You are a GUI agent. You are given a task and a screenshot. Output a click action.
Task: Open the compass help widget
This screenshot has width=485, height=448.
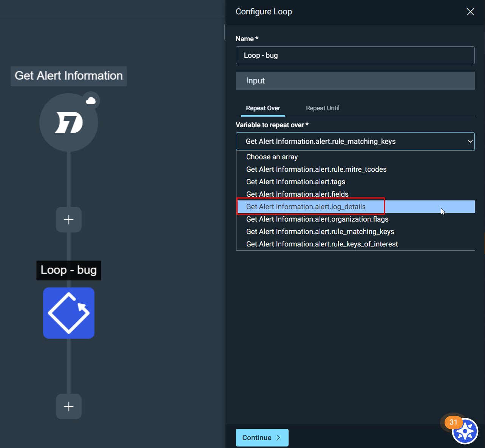(465, 431)
